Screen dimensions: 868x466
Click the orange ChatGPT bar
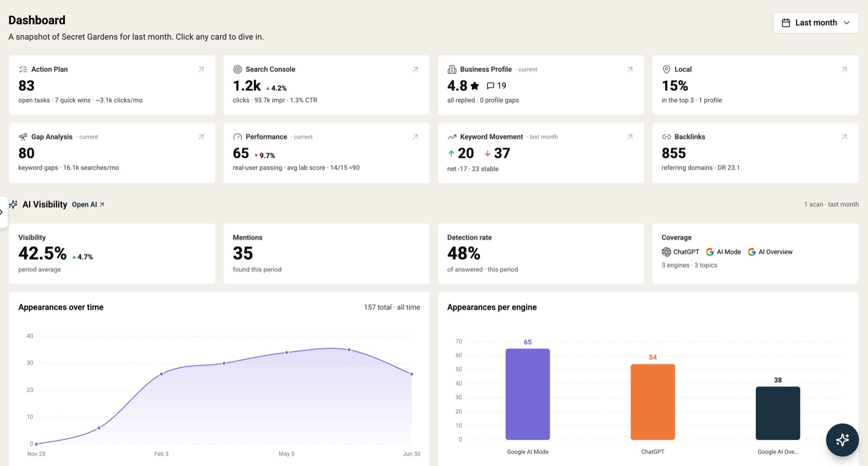click(653, 401)
